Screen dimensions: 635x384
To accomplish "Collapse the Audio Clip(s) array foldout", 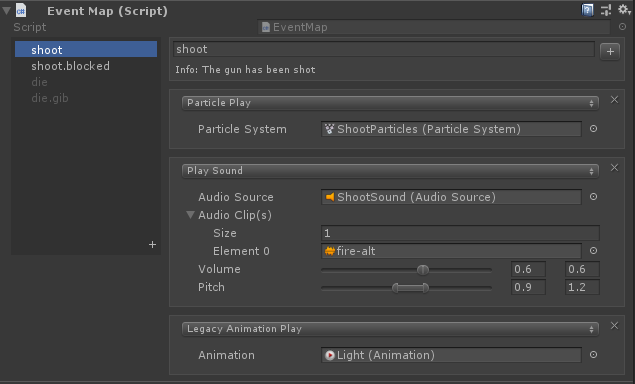I will coord(190,215).
